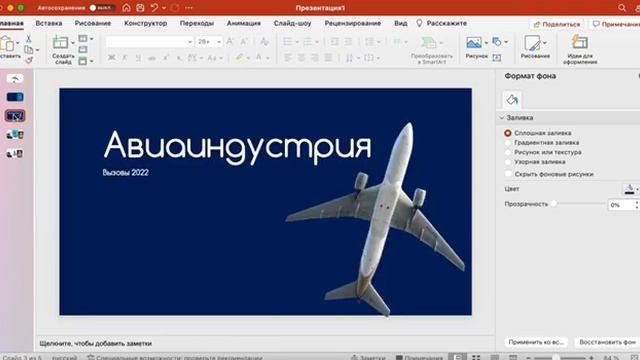Click Восстановить фон button
The width and height of the screenshot is (640, 360).
pos(607,342)
